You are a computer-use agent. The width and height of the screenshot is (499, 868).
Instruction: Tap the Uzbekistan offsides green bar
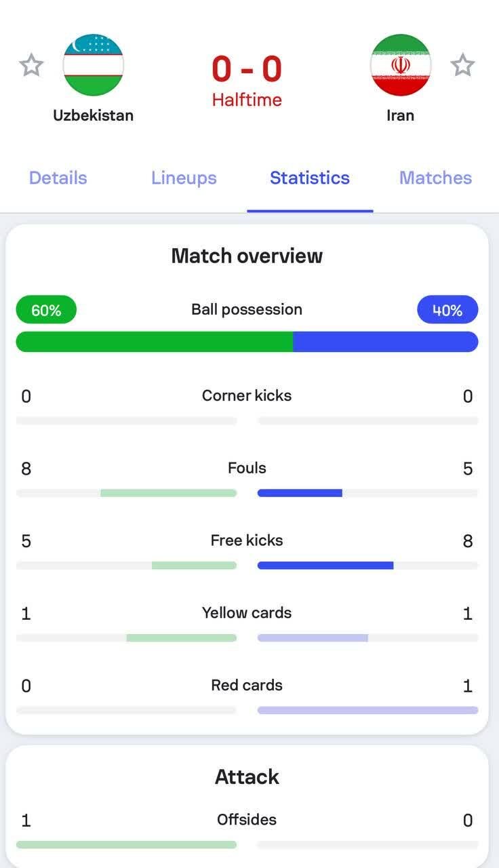pos(126,845)
